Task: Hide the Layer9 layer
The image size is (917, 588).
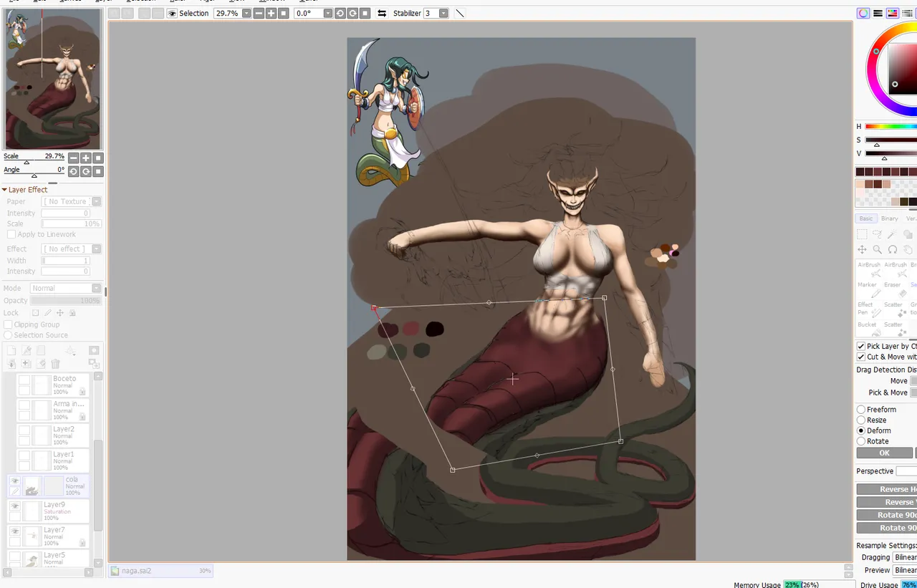Action: pos(15,506)
